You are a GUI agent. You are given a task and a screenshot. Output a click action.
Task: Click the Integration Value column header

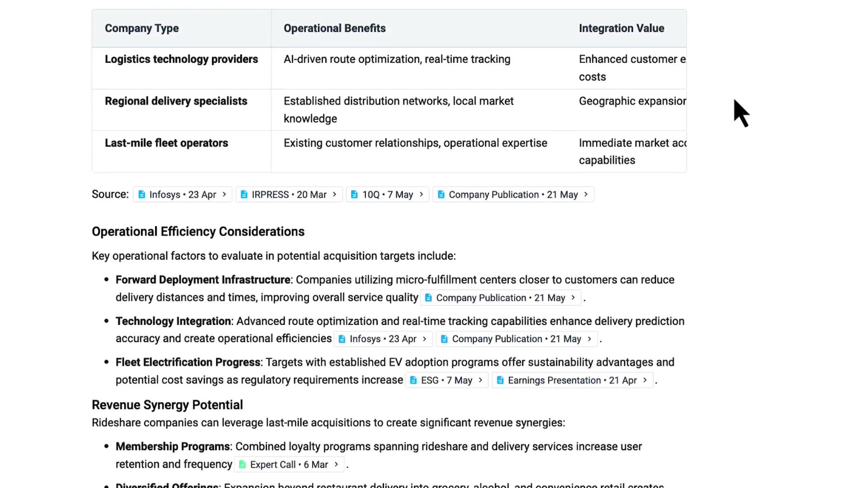(622, 28)
